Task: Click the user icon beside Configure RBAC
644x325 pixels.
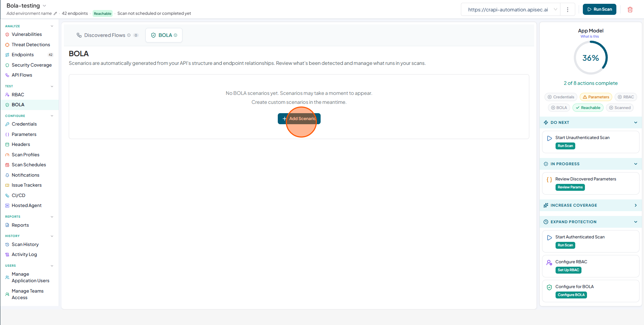Action: [549, 263]
